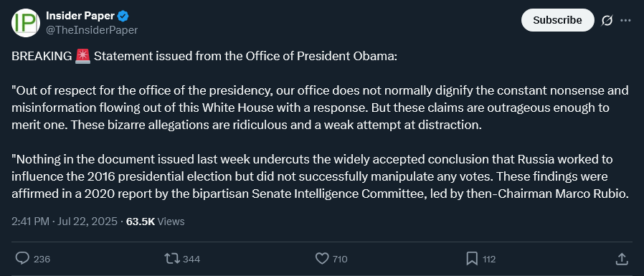Click the Insider Paper display name
Viewport: 644px width, 276px height.
point(80,16)
